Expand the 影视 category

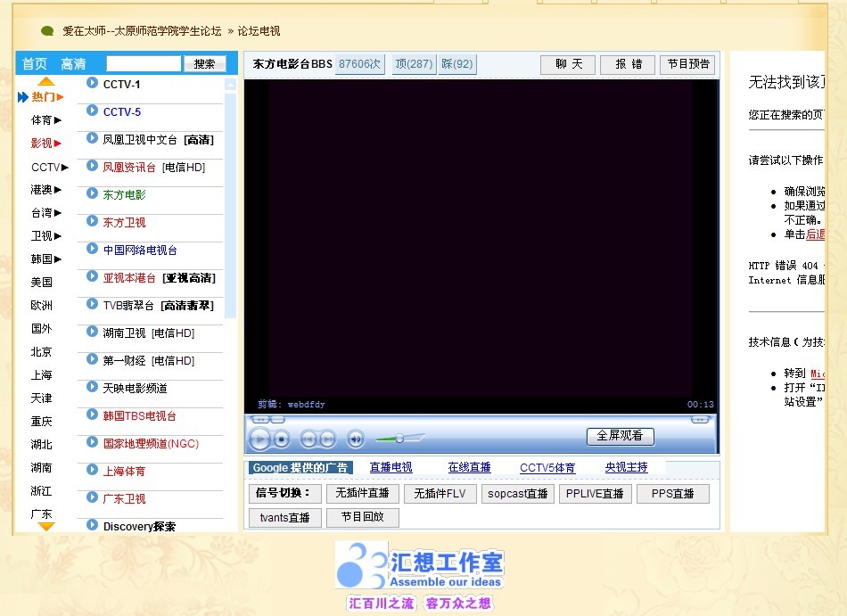pos(45,143)
